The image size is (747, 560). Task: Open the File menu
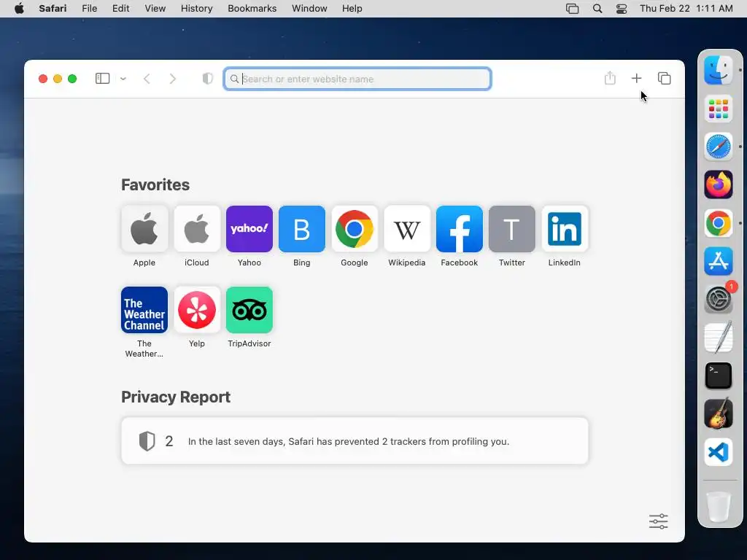click(x=90, y=9)
